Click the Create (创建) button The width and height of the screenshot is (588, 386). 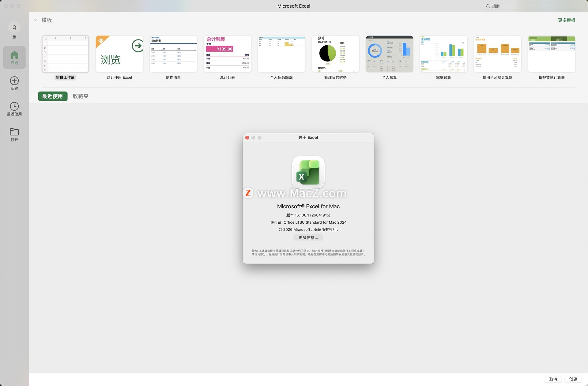573,379
